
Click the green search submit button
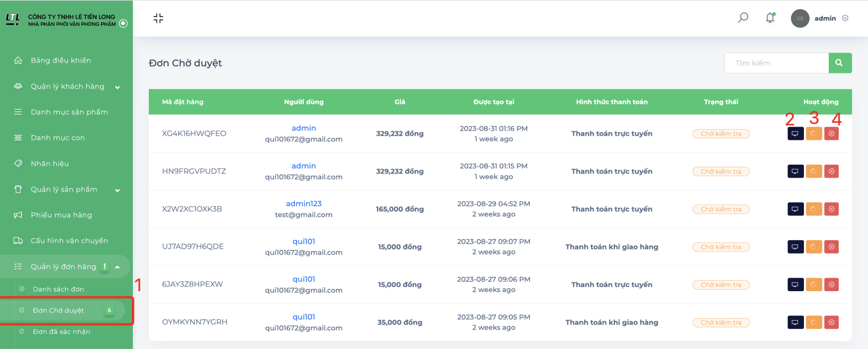click(x=840, y=63)
